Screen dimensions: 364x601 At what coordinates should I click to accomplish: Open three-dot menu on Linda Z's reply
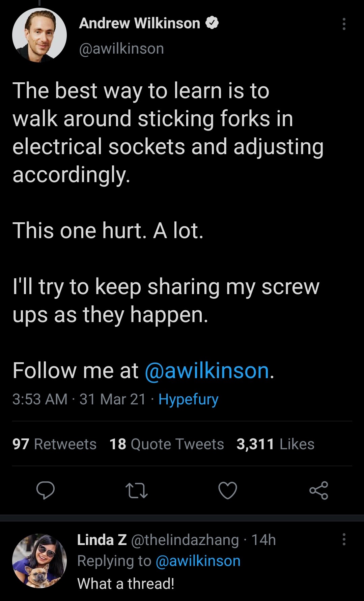[x=344, y=539]
